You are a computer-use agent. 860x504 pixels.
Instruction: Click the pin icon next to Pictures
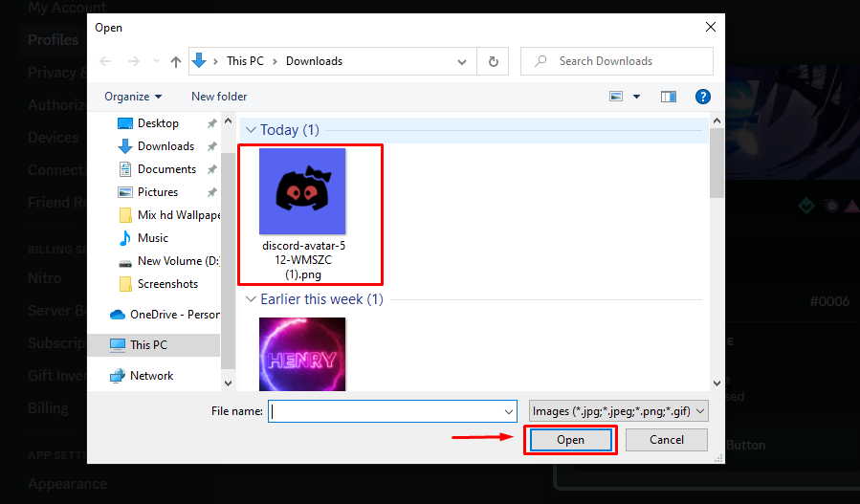211,192
